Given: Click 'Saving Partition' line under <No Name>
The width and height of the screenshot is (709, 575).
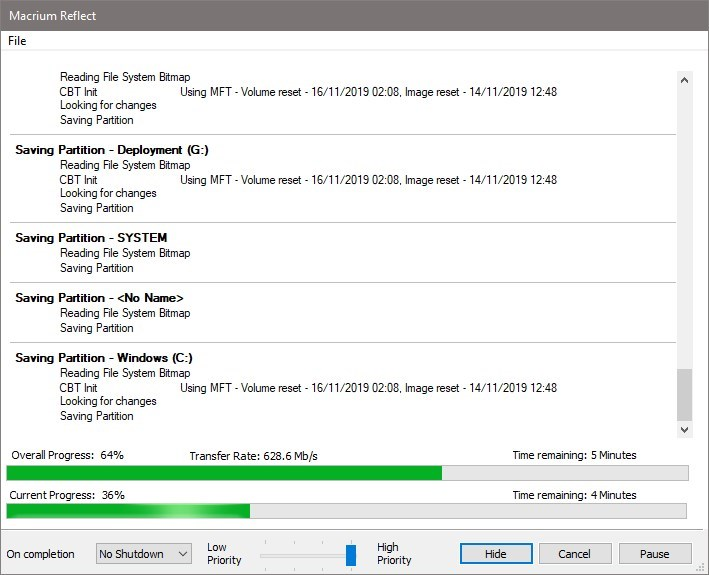Looking at the screenshot, I should point(97,328).
